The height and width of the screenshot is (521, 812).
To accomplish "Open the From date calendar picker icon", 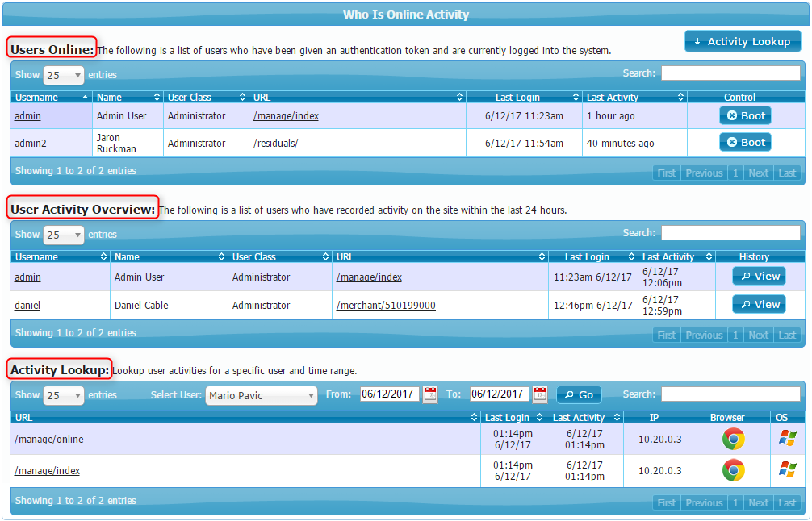I will click(x=430, y=394).
